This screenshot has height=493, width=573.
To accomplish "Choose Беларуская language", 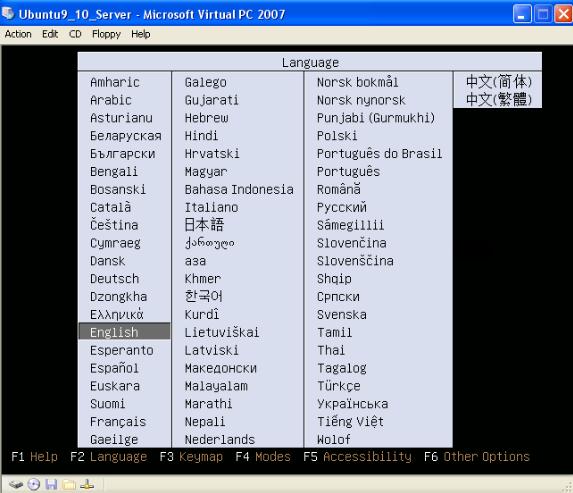I will click(126, 136).
